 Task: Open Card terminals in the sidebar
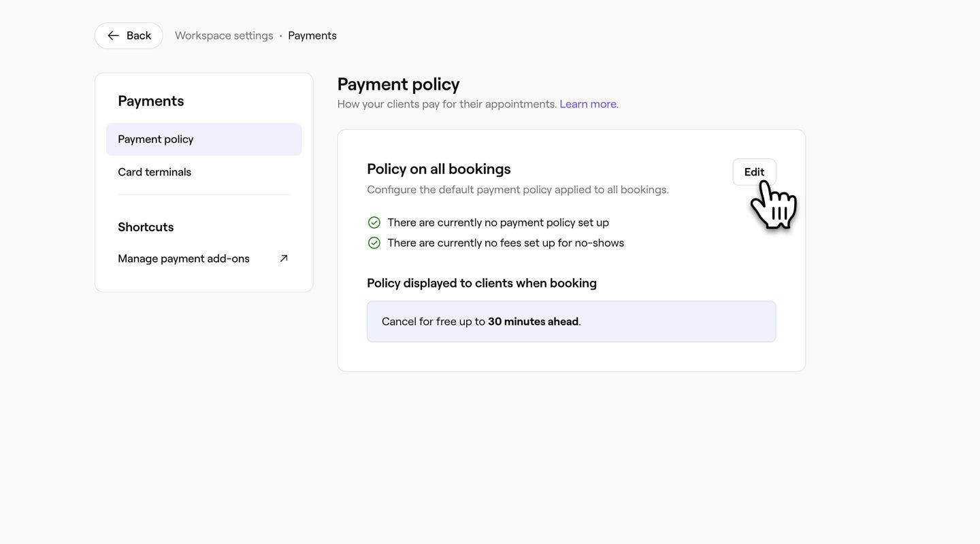pos(154,172)
